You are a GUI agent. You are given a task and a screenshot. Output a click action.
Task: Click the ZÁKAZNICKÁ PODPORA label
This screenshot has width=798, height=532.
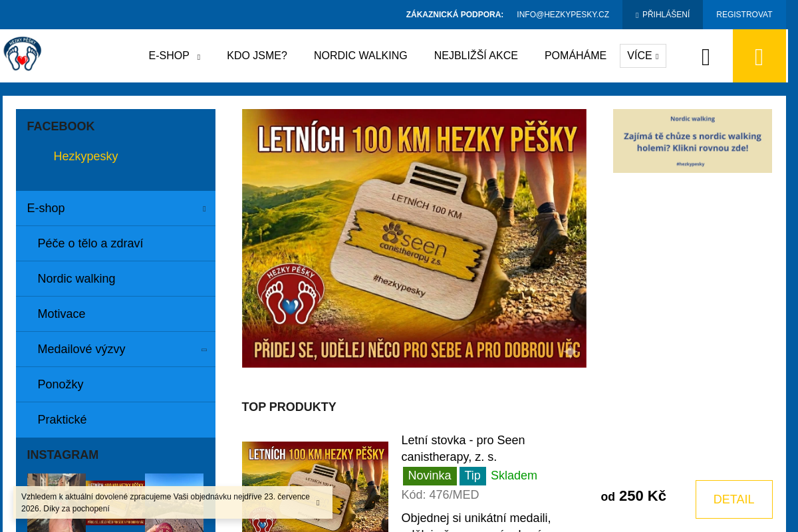pyautogui.click(x=455, y=15)
